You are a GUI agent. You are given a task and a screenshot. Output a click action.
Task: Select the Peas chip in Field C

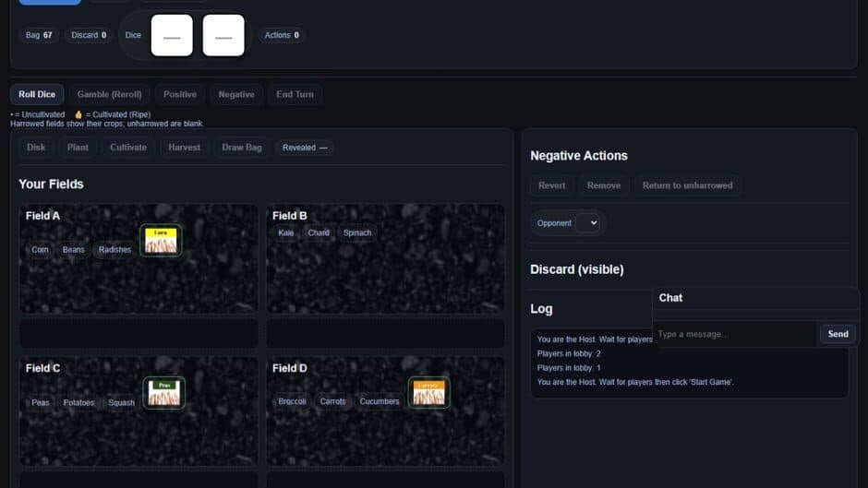pyautogui.click(x=41, y=403)
